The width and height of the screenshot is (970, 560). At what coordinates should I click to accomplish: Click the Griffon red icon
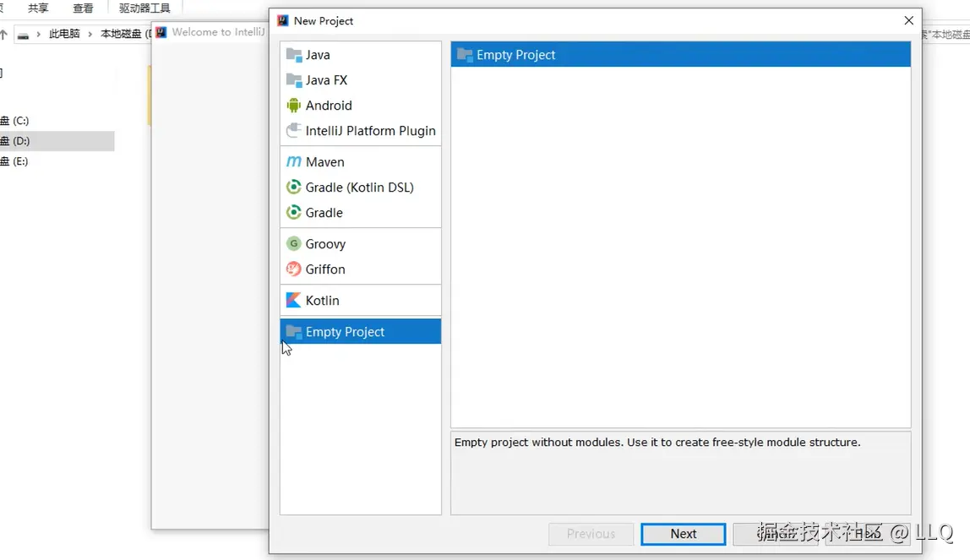(294, 269)
